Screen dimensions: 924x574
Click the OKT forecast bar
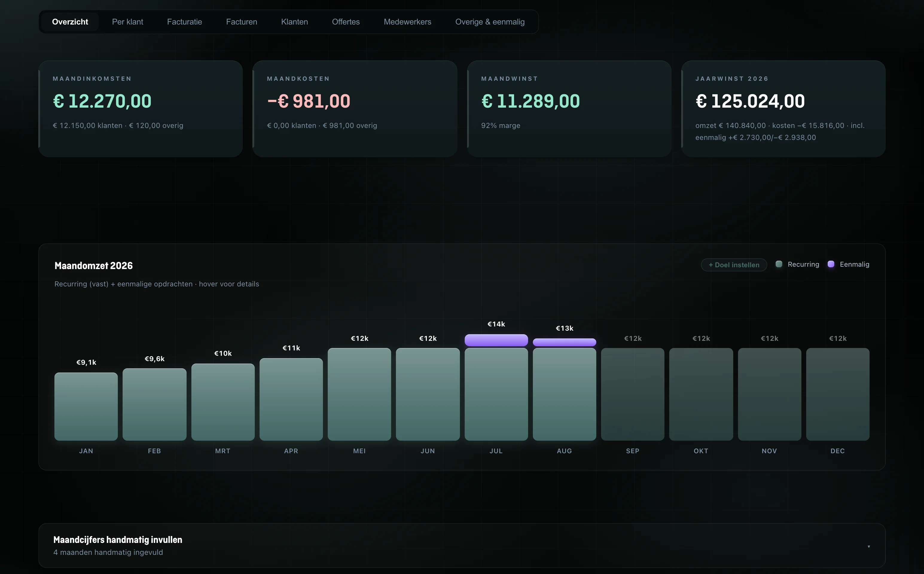[x=701, y=394]
